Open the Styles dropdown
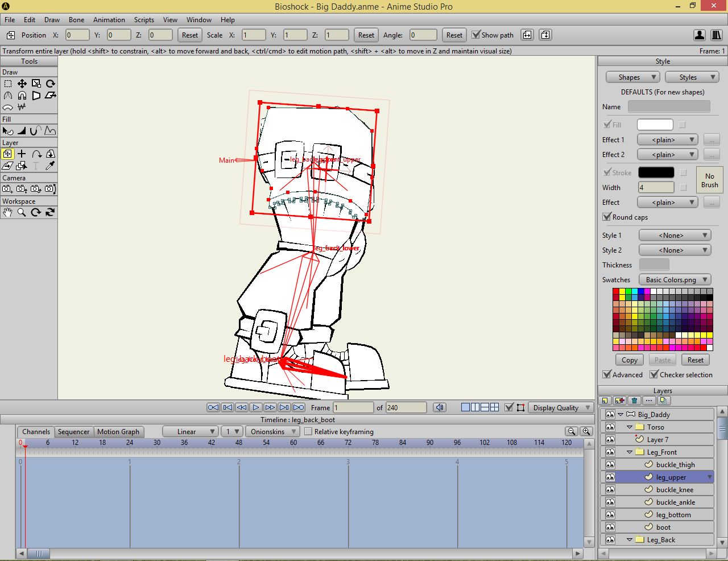The image size is (728, 561). pyautogui.click(x=692, y=77)
